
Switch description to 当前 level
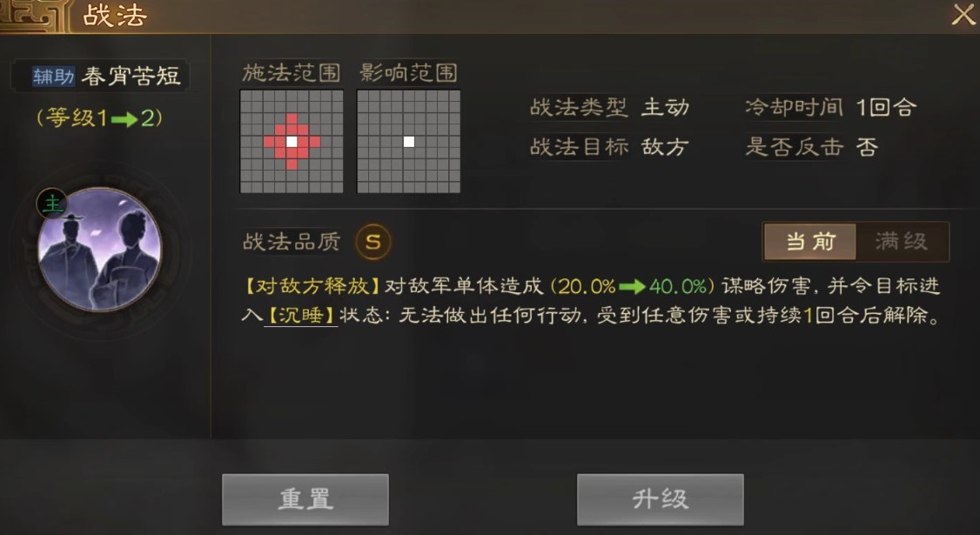(810, 241)
